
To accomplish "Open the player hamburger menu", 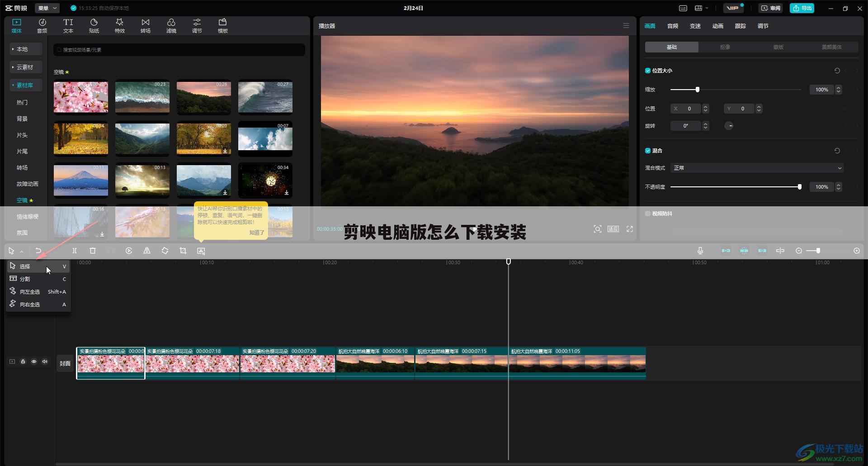I will tap(626, 26).
